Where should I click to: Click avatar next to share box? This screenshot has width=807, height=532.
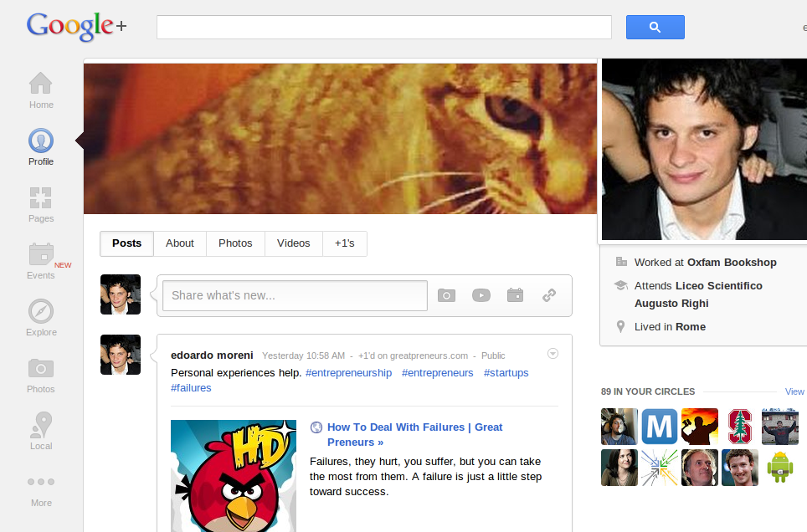pos(121,294)
